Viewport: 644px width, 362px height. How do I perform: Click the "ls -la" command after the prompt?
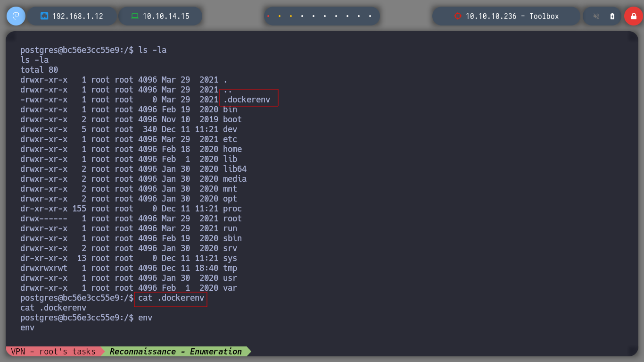pyautogui.click(x=152, y=50)
